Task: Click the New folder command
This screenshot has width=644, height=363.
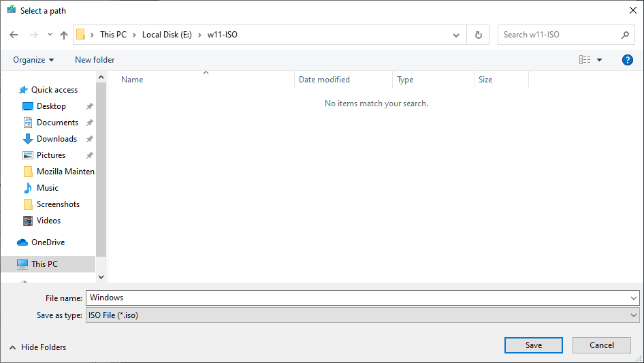Action: [x=95, y=60]
